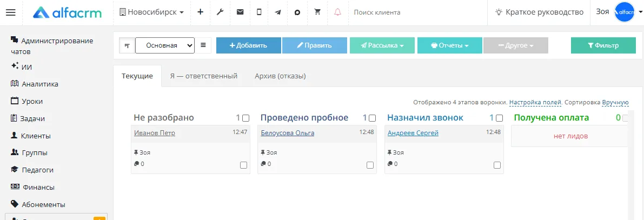The width and height of the screenshot is (644, 220).
Task: Click the pin icon on Белоусова Ольга card
Action: (263, 152)
